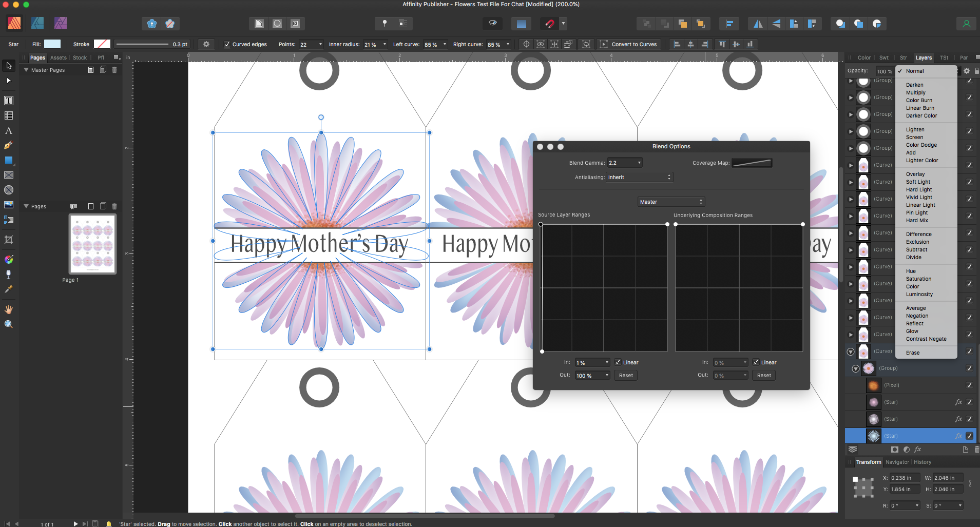Click Flip Vertical in toolbar
The height and width of the screenshot is (527, 980).
[x=776, y=24]
